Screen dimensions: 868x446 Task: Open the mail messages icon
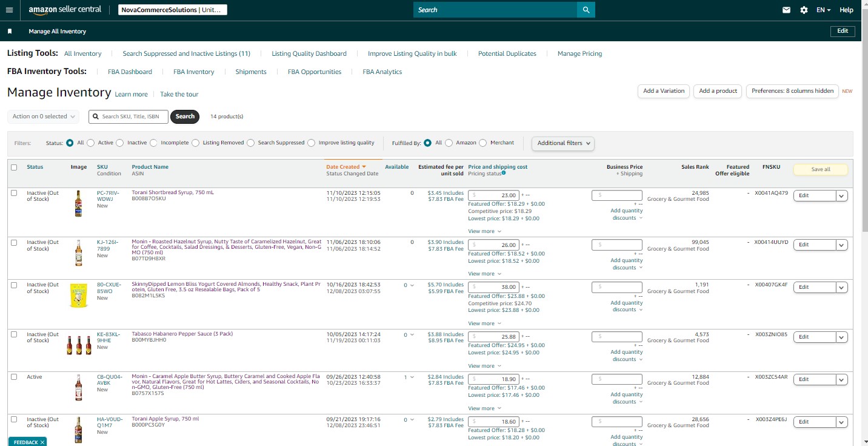click(786, 10)
